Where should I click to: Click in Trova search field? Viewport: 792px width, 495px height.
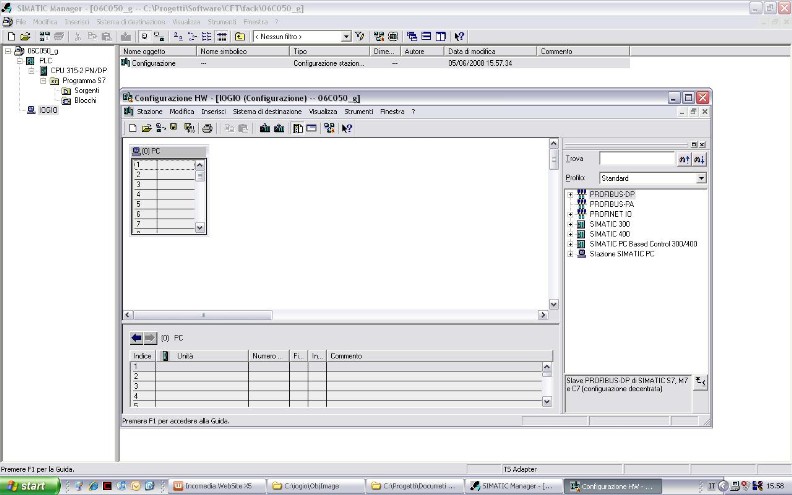637,159
